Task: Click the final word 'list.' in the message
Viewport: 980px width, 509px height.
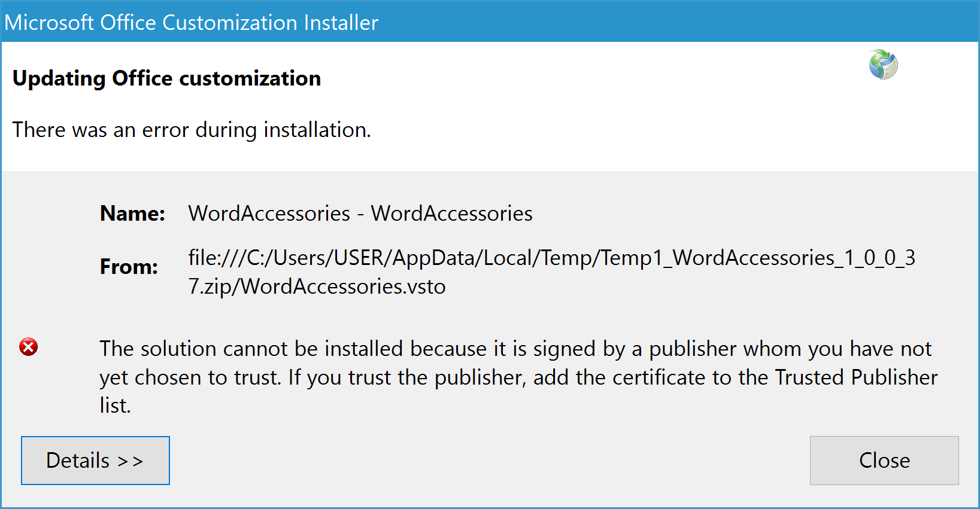Action: point(115,406)
